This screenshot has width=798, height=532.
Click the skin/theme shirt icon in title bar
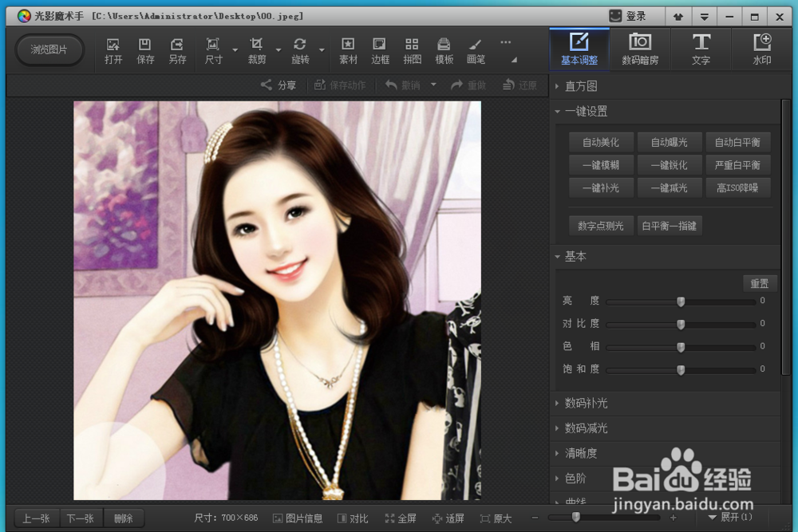pyautogui.click(x=678, y=17)
